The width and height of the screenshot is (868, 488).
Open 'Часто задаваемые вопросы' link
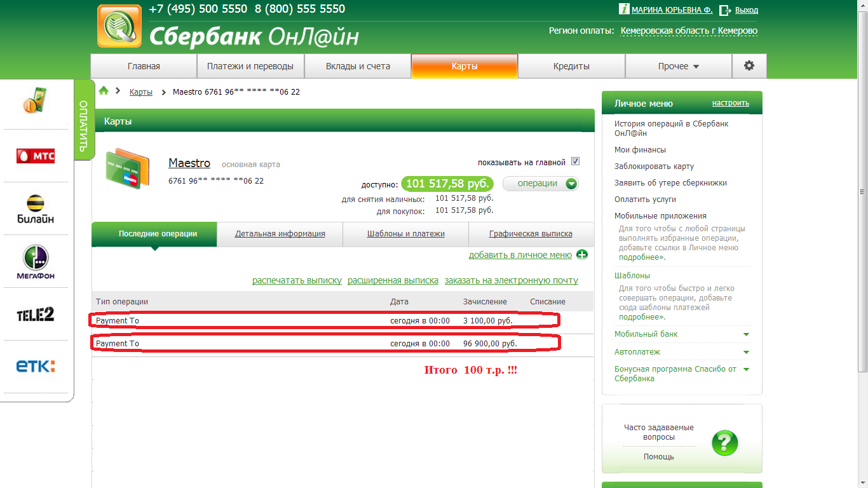click(659, 432)
